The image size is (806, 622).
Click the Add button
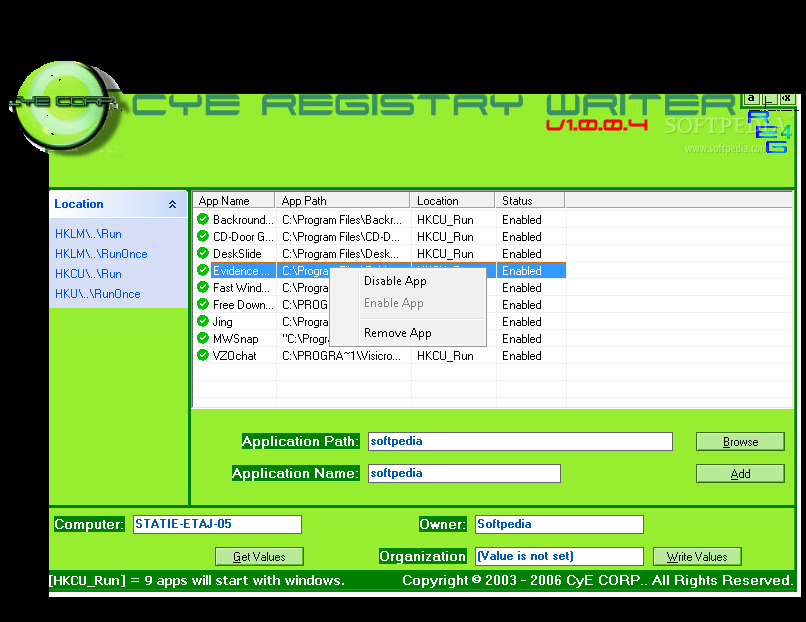coord(740,473)
